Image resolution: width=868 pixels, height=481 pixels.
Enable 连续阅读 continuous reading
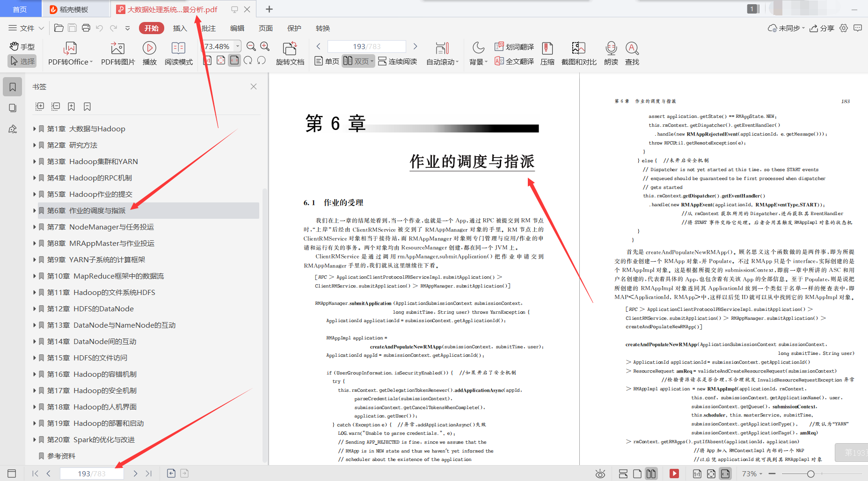[397, 61]
